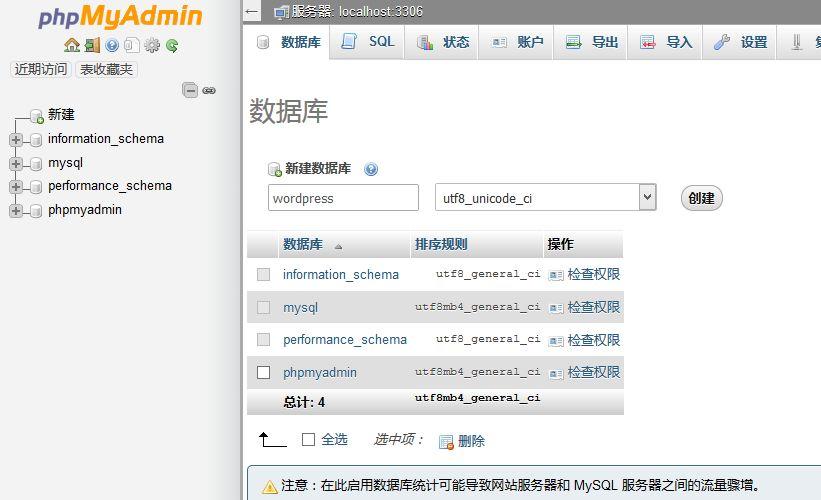Click the 数据库 column header link

click(303, 245)
